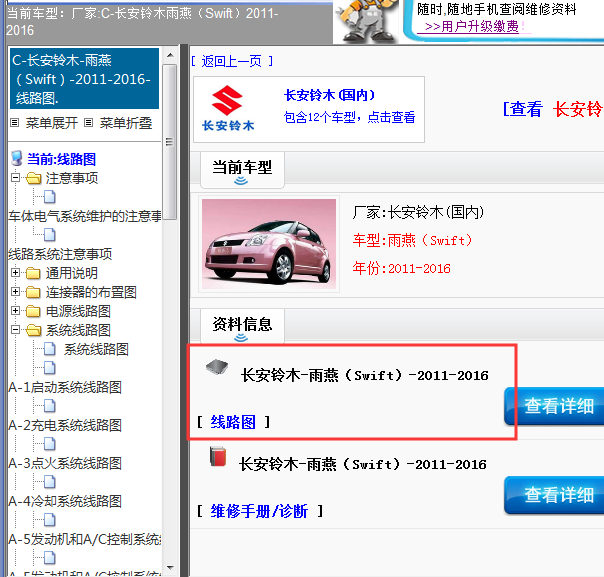Click the computer icon beside 当前:线路图
Image resolution: width=604 pixels, height=577 pixels.
[17, 158]
